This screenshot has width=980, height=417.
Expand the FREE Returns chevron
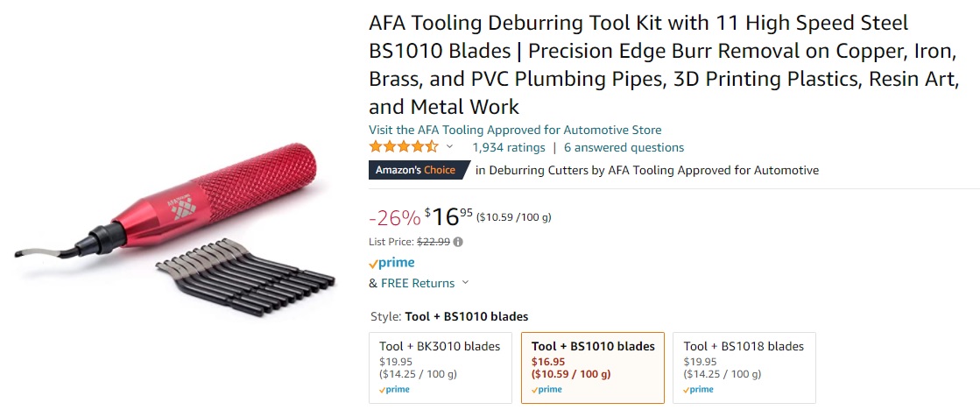(465, 283)
